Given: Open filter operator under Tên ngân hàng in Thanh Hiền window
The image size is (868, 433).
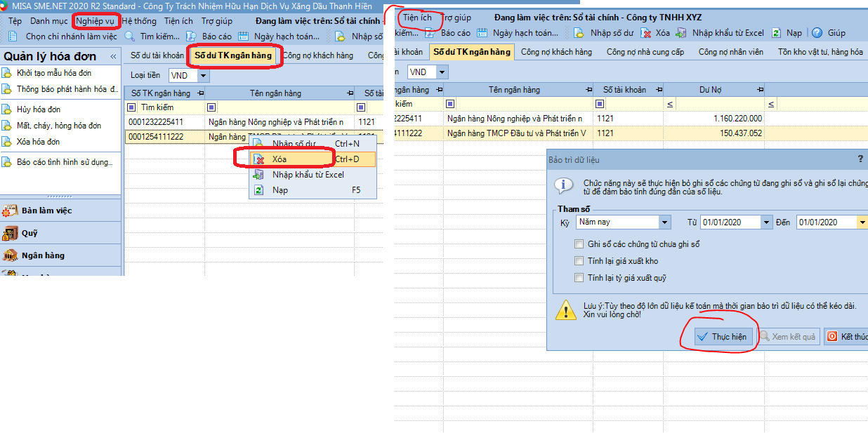Looking at the screenshot, I should click(212, 107).
